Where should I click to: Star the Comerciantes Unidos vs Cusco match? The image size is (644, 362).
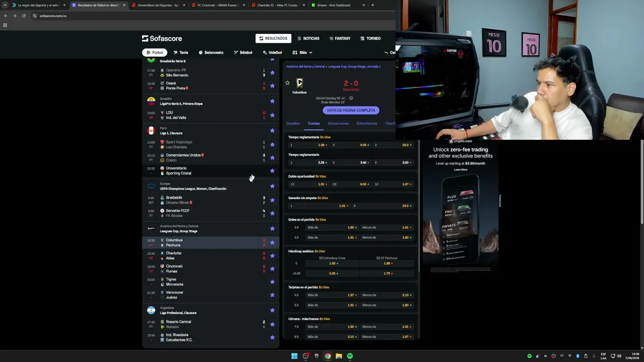pos(272,157)
